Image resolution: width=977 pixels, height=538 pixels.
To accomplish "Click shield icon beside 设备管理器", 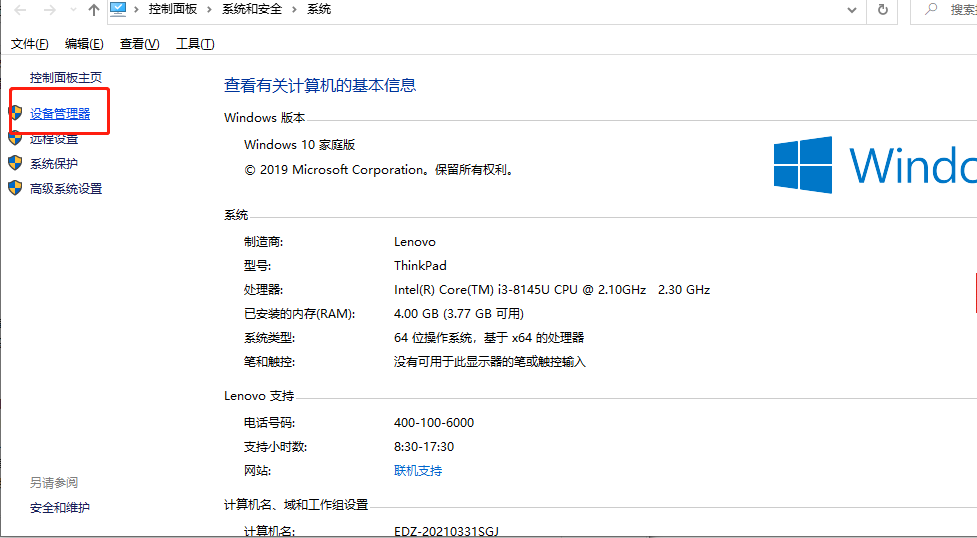I will [x=16, y=113].
